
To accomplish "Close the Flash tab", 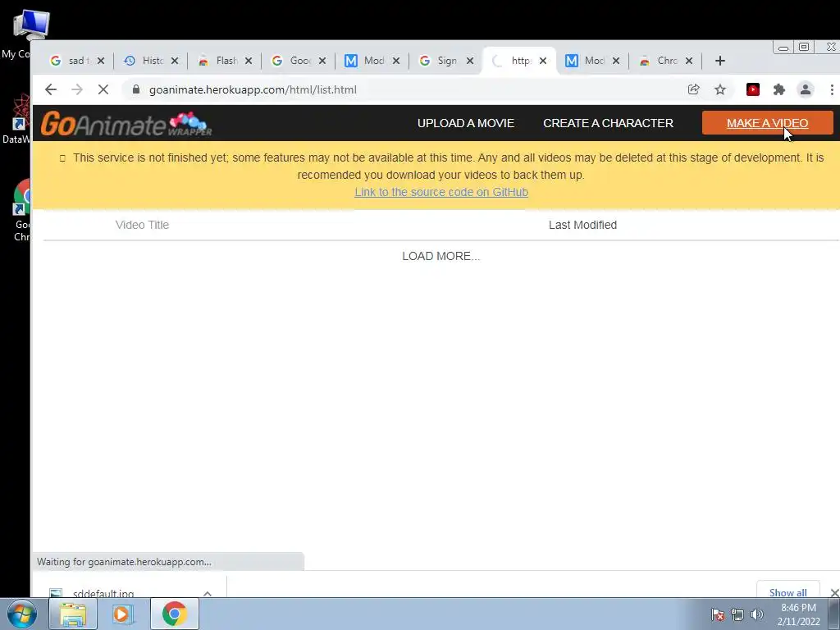I will (x=249, y=61).
